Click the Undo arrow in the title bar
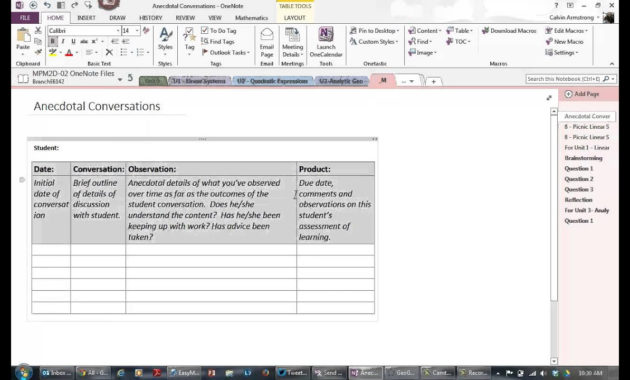Screen dimensions: 630x380 tap(47, 6)
